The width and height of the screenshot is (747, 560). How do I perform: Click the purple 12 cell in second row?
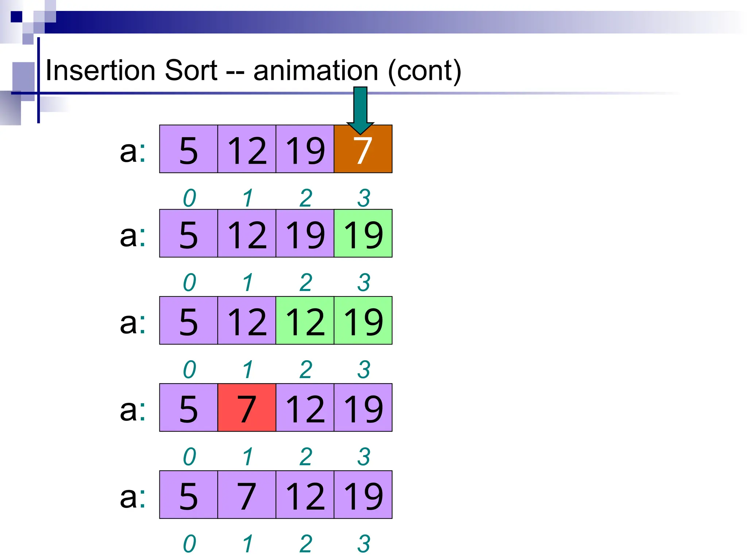pyautogui.click(x=247, y=233)
